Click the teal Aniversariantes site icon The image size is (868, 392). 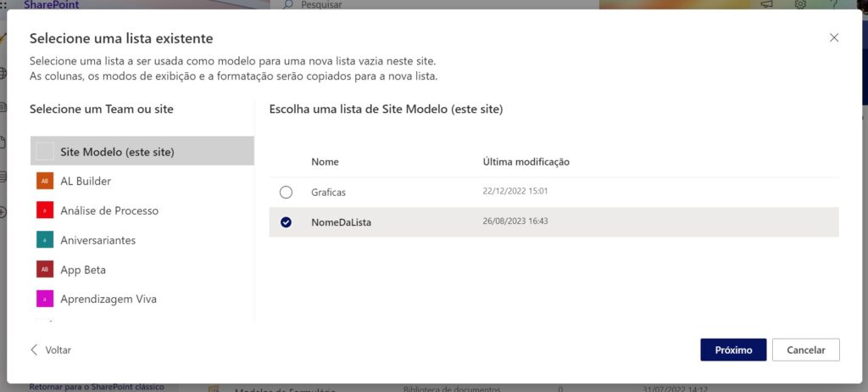coord(45,240)
